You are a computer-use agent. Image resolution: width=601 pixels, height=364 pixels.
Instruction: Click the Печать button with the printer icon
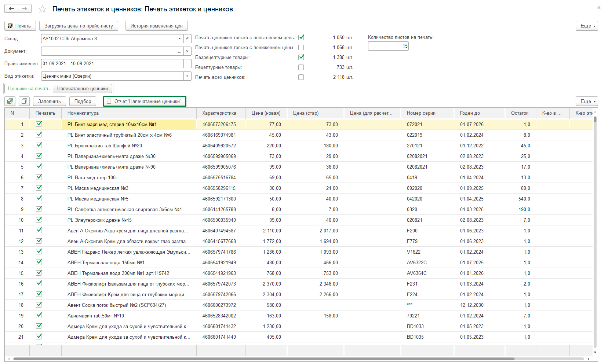click(x=20, y=26)
